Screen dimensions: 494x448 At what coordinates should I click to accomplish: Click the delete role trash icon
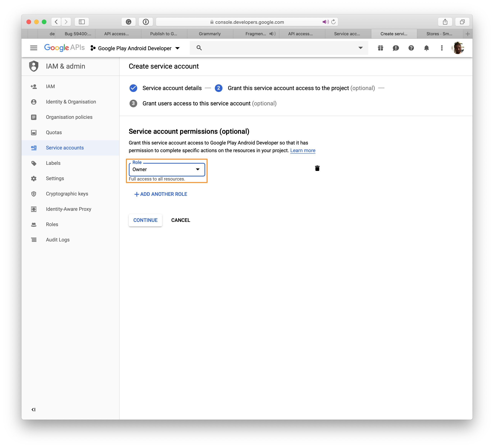point(317,168)
